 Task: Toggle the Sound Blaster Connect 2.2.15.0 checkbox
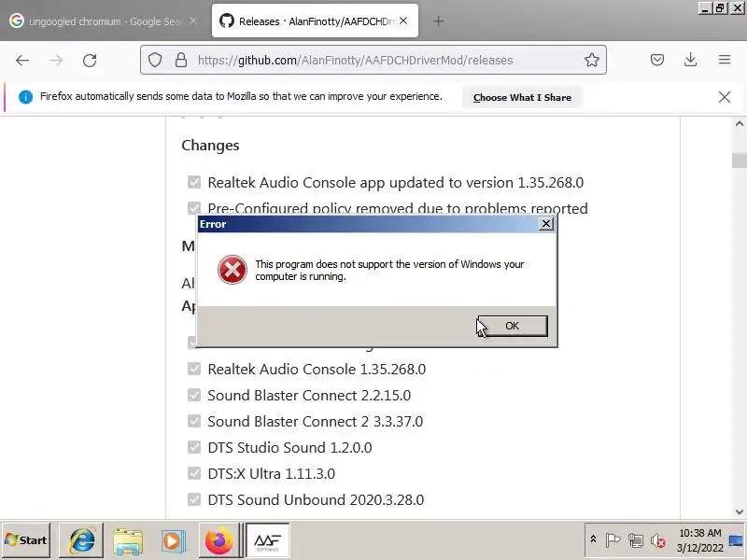coord(194,395)
